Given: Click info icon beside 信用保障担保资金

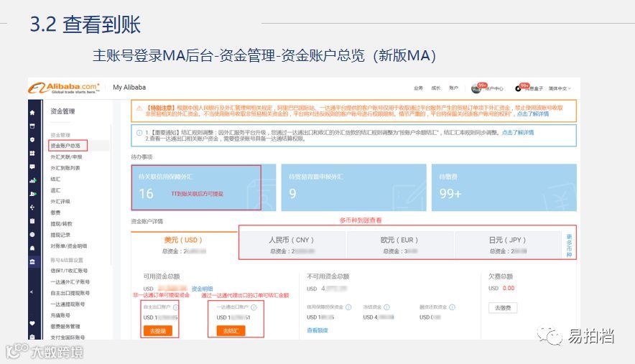Looking at the screenshot, I should pyautogui.click(x=348, y=307).
